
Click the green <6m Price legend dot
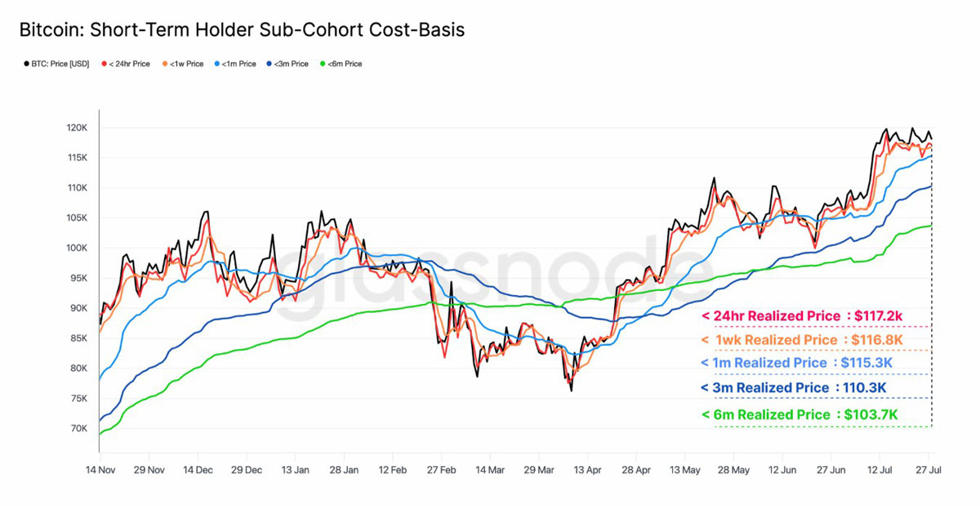coord(323,64)
